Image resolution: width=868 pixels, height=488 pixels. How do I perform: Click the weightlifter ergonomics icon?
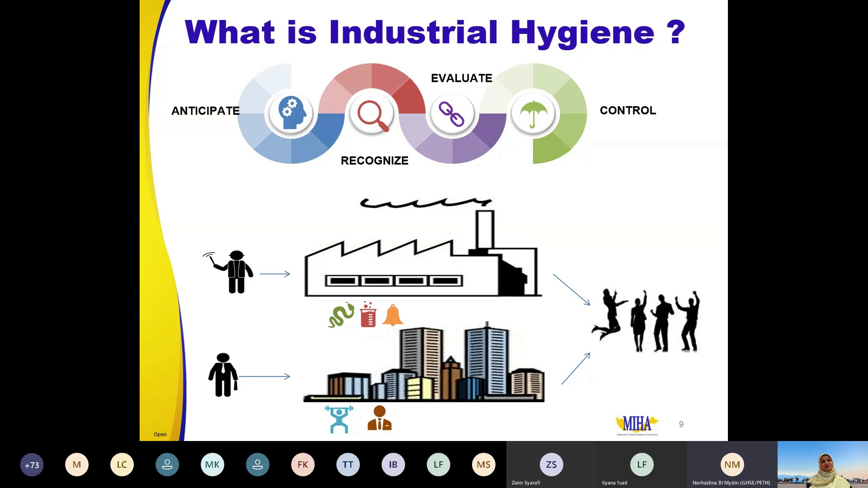(x=339, y=419)
